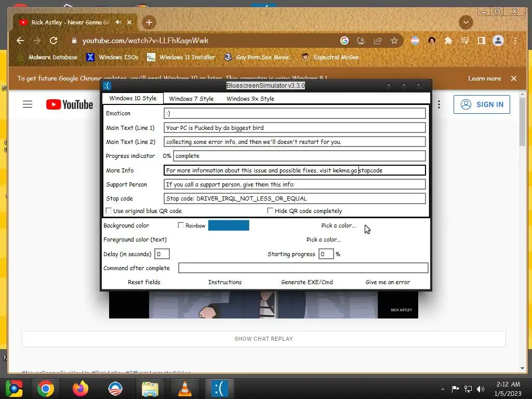Expand the tab search chevron button
The height and width of the screenshot is (399, 532).
(466, 22)
